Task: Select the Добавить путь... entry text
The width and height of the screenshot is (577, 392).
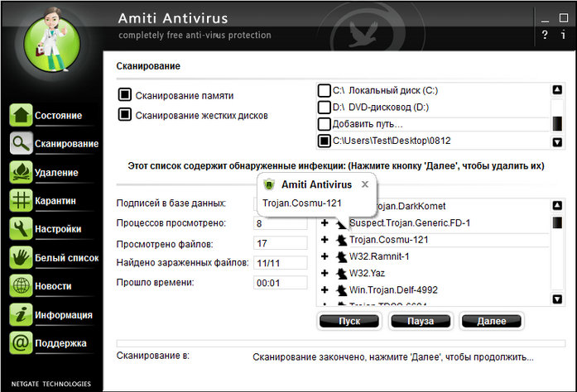Action: point(368,124)
